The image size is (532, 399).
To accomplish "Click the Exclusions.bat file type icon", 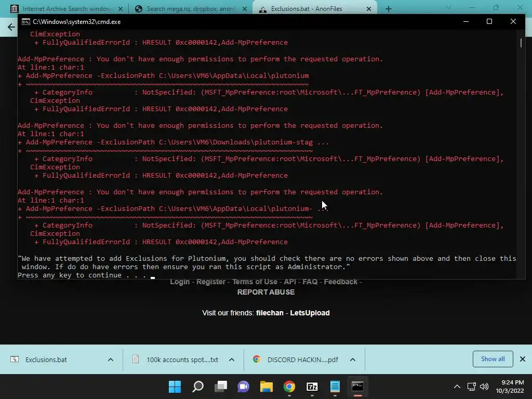I will 15,360.
